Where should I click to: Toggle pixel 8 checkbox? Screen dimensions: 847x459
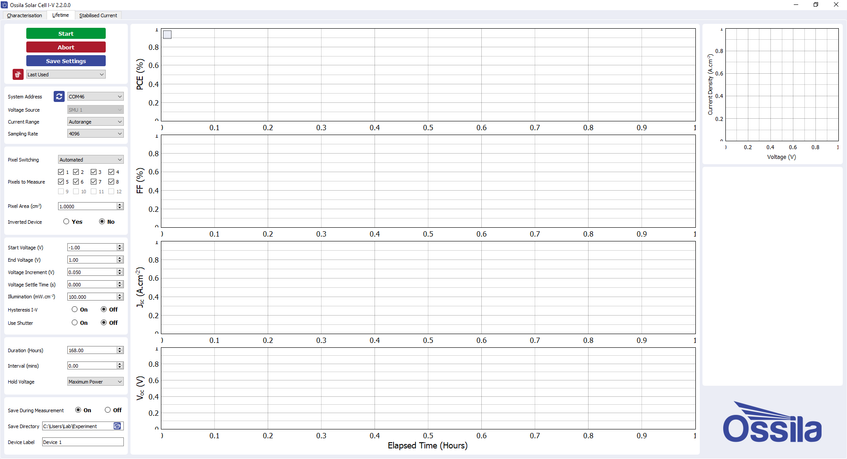(110, 182)
